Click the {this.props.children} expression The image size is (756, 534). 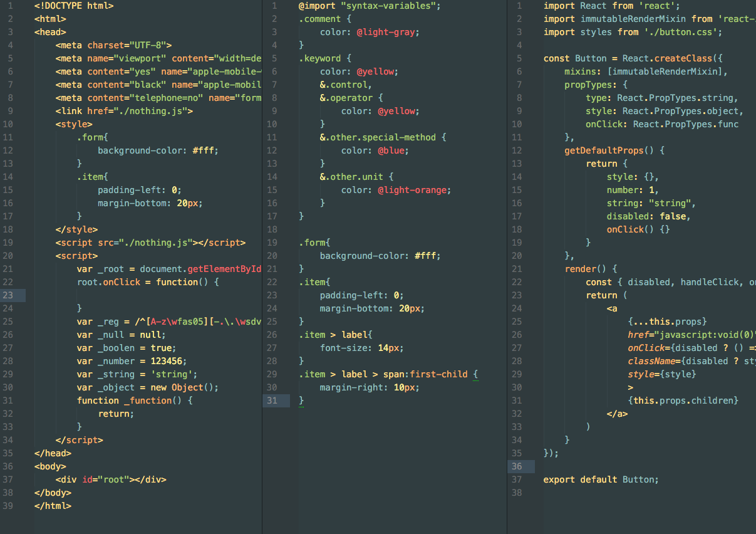point(683,401)
